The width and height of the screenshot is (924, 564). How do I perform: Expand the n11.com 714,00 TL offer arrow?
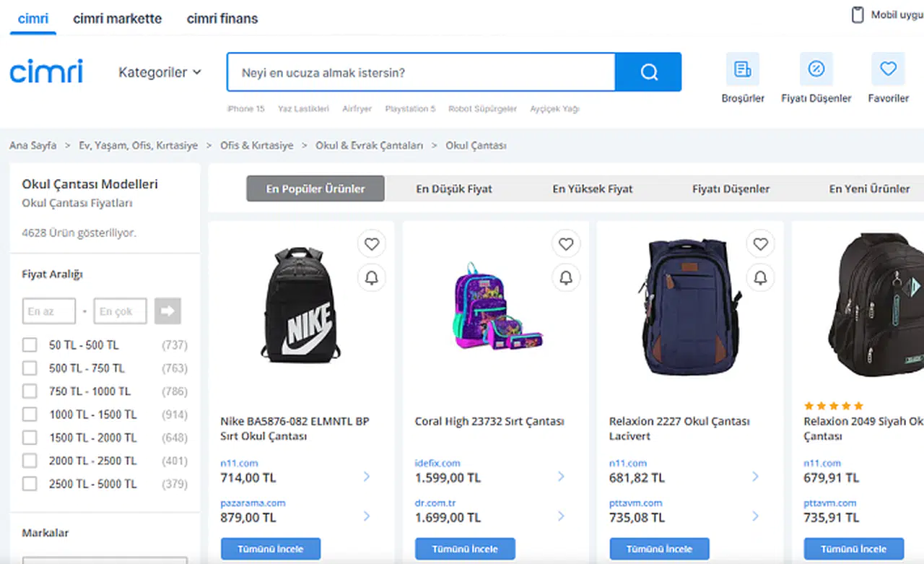click(367, 477)
